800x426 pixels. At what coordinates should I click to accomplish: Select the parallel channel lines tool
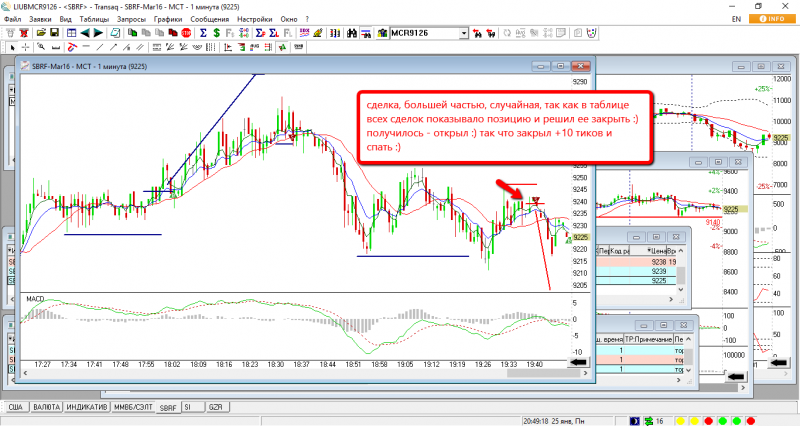pos(140,47)
